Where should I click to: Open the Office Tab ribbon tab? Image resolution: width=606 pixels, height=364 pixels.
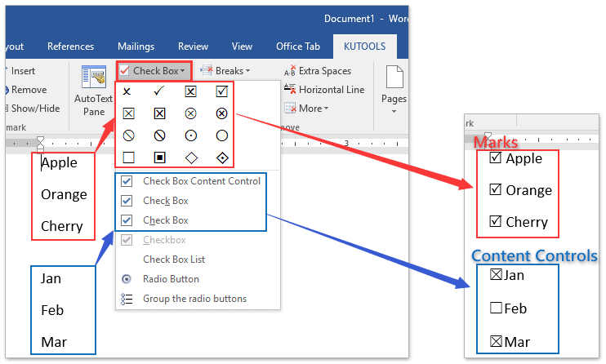[x=298, y=47]
